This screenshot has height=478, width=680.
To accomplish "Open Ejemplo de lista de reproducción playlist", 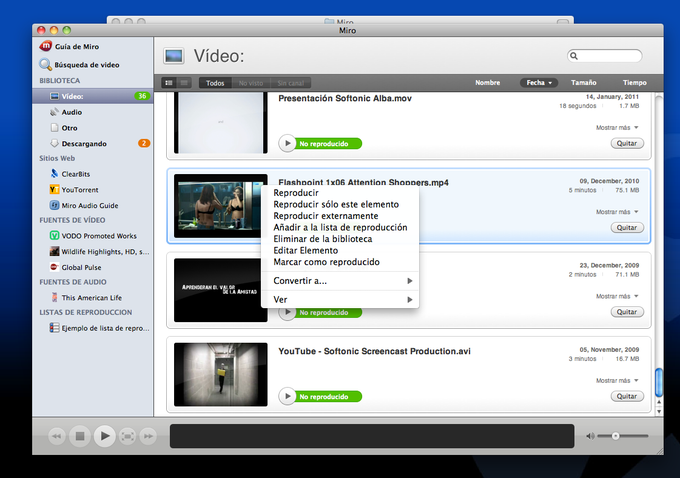I will coord(99,328).
